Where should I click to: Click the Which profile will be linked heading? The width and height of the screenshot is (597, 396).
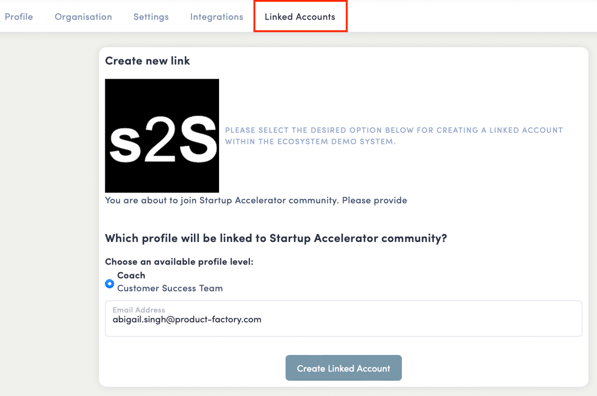tap(276, 238)
